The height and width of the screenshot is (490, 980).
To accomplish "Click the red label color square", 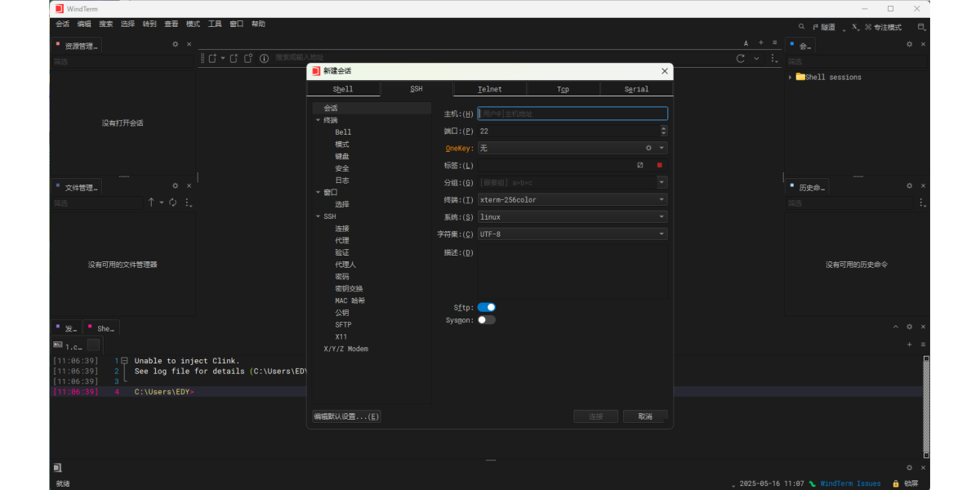I will 660,165.
